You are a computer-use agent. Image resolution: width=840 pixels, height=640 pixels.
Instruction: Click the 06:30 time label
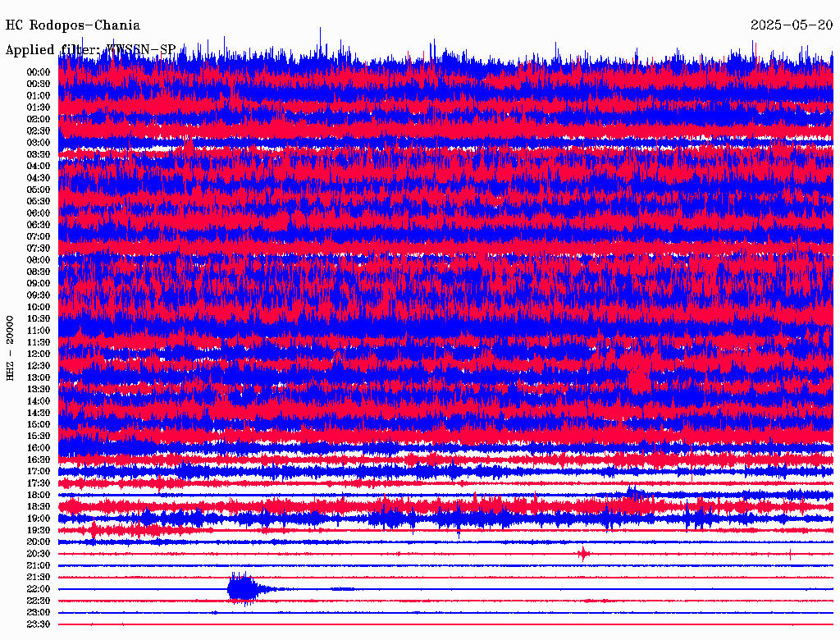coord(39,225)
